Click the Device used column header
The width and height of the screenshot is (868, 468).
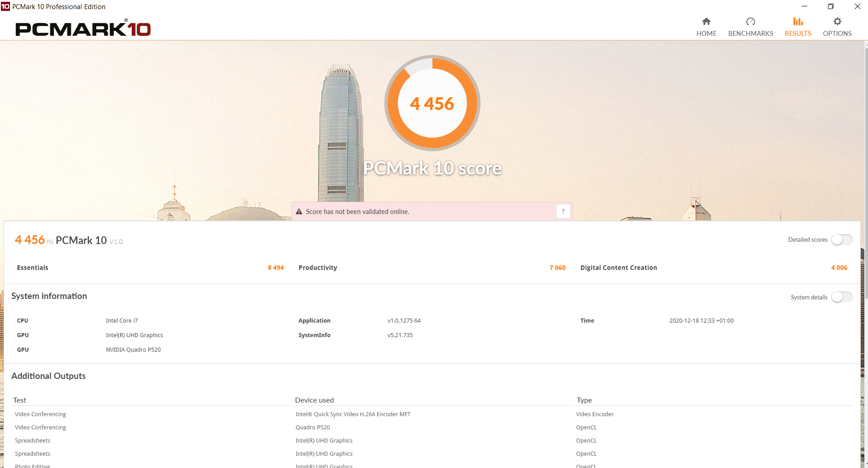pos(314,400)
